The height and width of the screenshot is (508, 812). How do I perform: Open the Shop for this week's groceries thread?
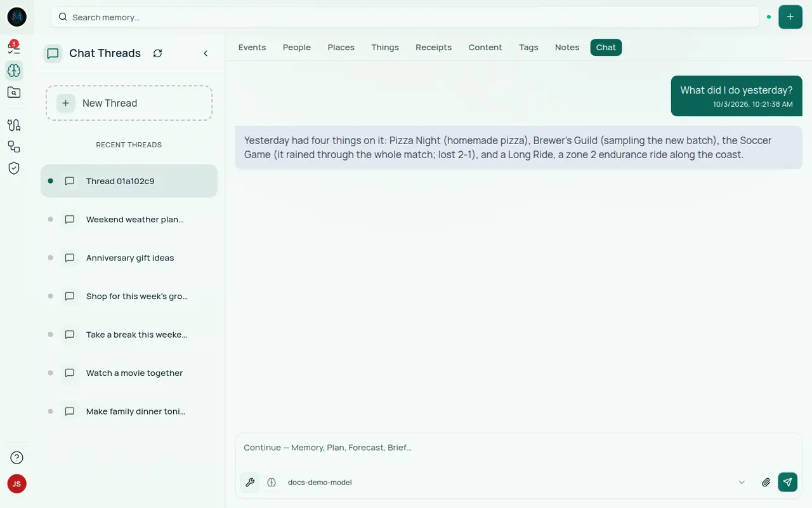(x=129, y=297)
